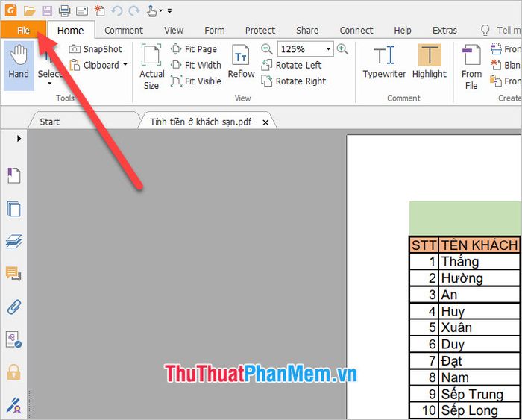The height and width of the screenshot is (420, 522).
Task: Click Fit Width
Action: [195, 65]
